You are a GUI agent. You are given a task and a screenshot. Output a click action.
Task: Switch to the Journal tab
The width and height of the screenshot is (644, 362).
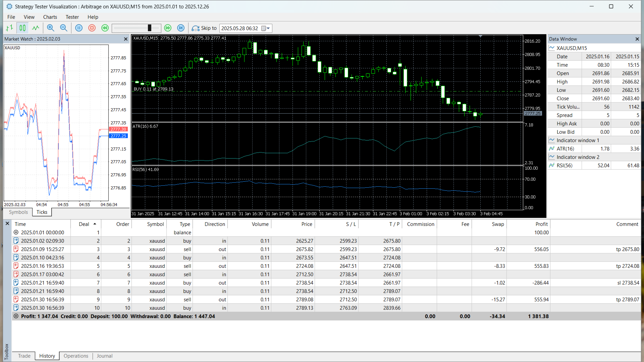click(x=105, y=356)
